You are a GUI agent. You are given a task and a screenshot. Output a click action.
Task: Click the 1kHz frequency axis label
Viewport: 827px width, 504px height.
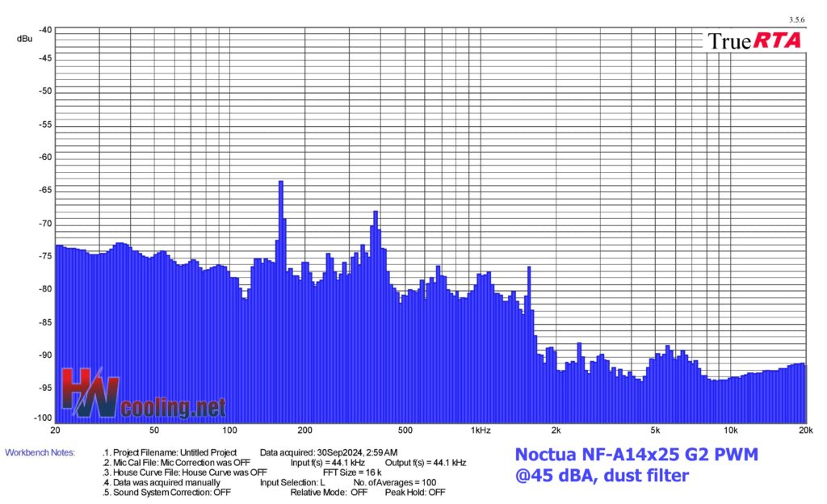[x=481, y=430]
